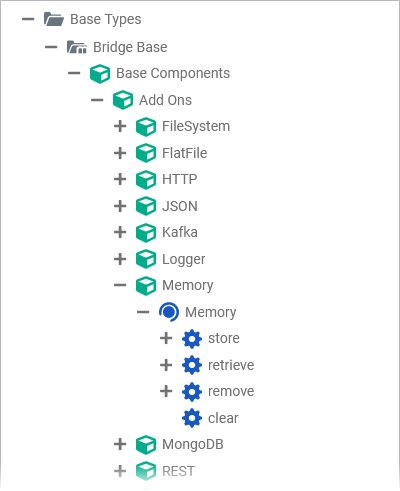Click the Base Types open folder icon
This screenshot has height=491, width=400.
point(54,19)
